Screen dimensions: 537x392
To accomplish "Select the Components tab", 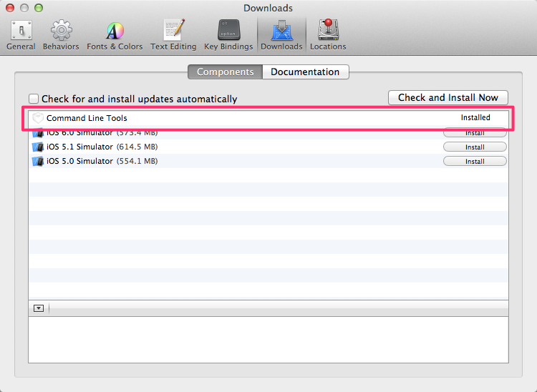I will click(x=226, y=72).
